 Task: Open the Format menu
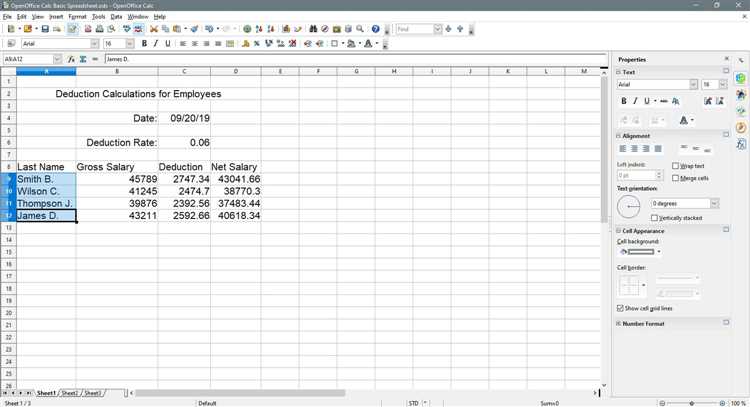tap(77, 17)
